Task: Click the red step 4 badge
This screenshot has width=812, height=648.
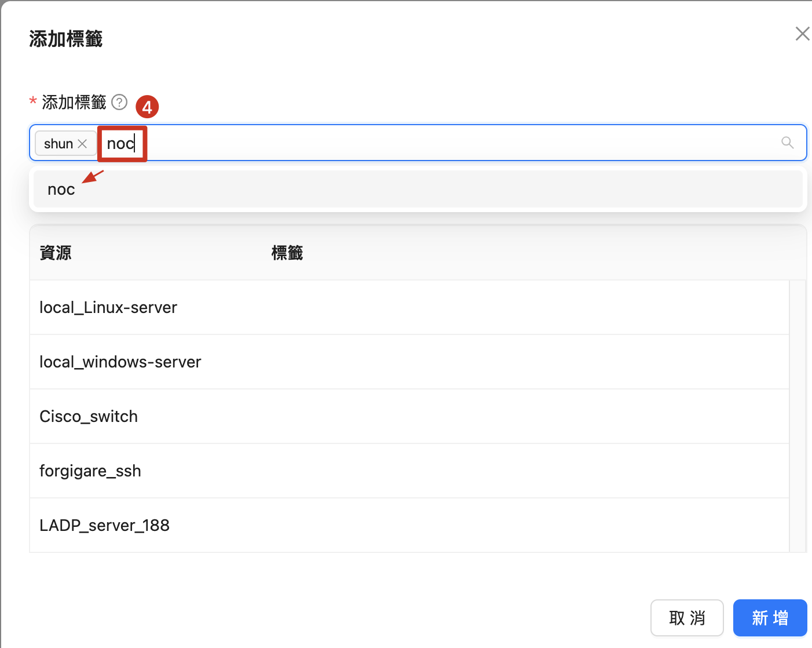Action: pyautogui.click(x=147, y=107)
